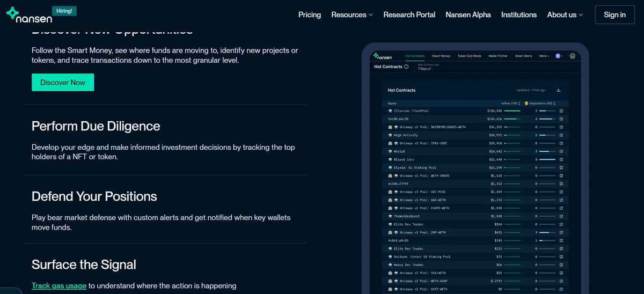The width and height of the screenshot is (644, 294).
Task: Select Wallet Profiler tab in dashboard preview
Action: [x=499, y=56]
